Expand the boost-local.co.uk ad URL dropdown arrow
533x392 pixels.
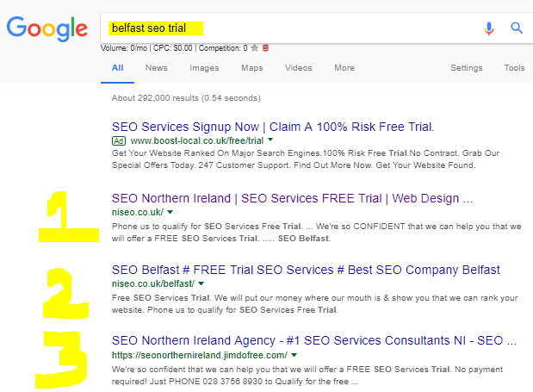pyautogui.click(x=270, y=140)
